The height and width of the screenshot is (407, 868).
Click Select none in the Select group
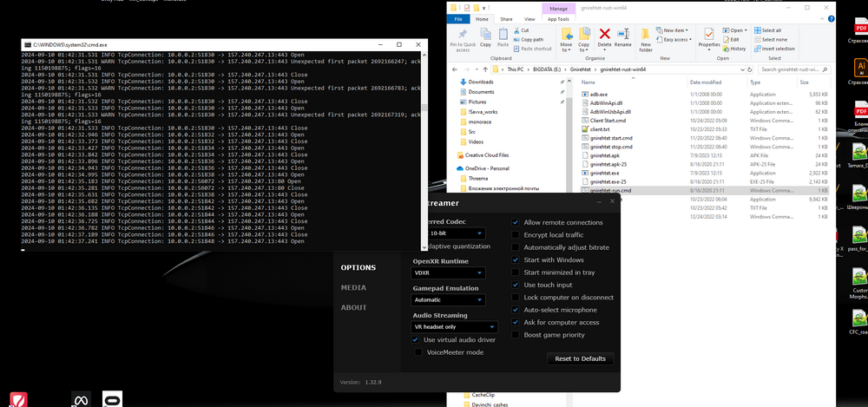[770, 39]
